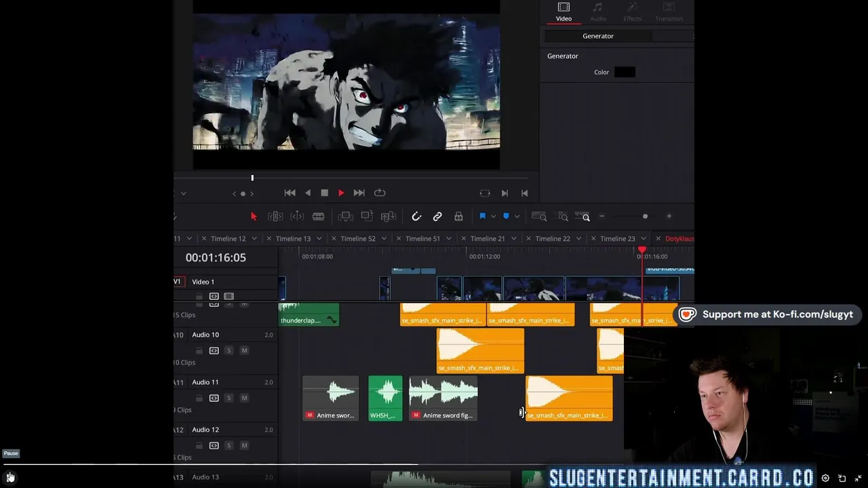The height and width of the screenshot is (488, 868).
Task: Pause the YouTube video
Action: pos(10,477)
